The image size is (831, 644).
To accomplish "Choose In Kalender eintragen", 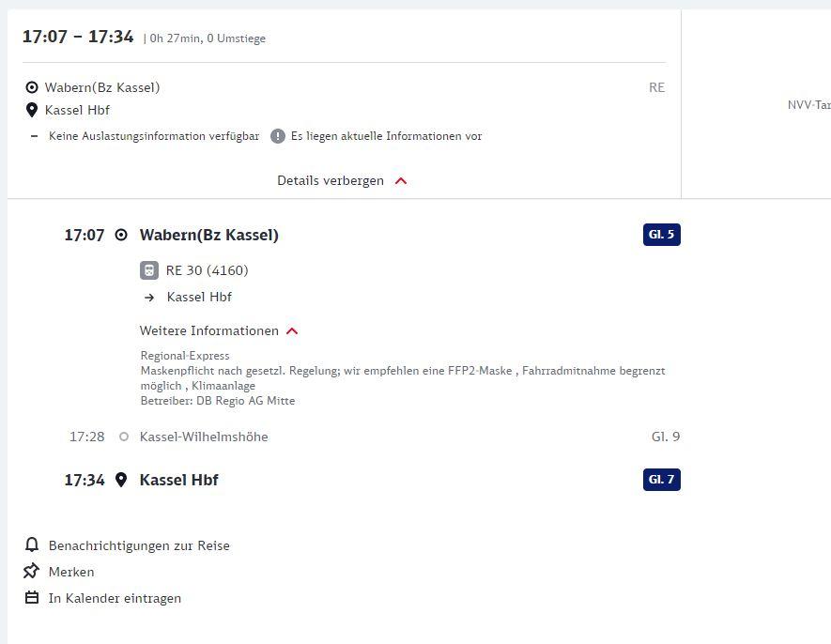I will [115, 598].
